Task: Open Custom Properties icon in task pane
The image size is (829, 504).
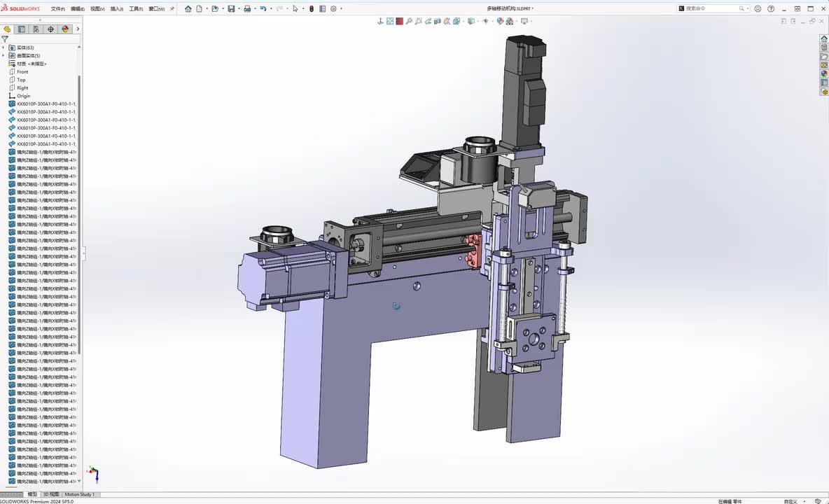Action: click(823, 83)
